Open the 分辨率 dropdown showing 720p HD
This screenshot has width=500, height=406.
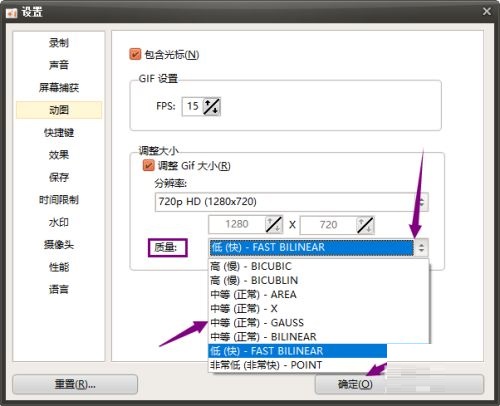coord(292,202)
